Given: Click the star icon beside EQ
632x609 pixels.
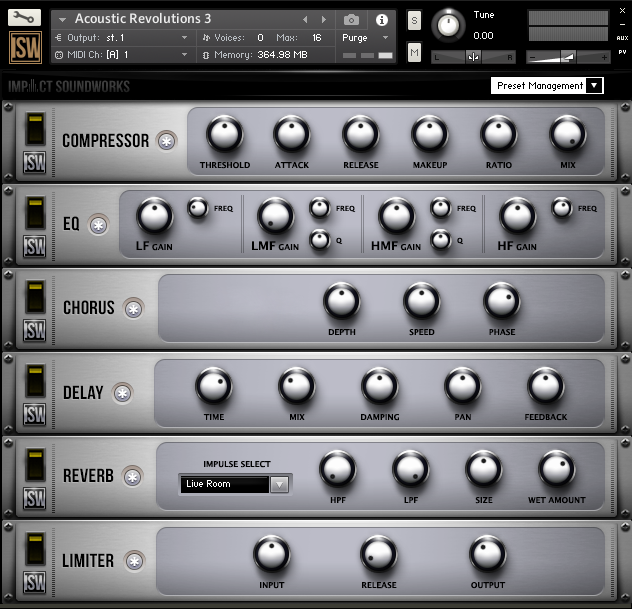Looking at the screenshot, I should pyautogui.click(x=98, y=225).
